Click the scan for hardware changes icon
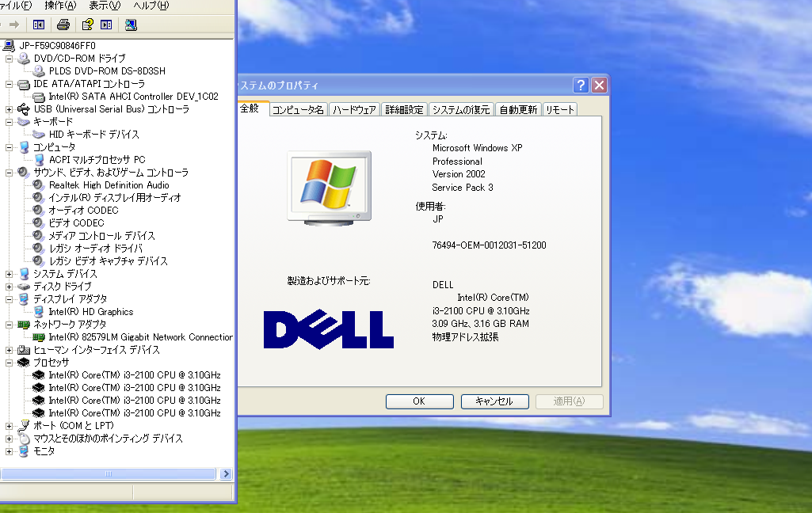The image size is (812, 513). [131, 25]
